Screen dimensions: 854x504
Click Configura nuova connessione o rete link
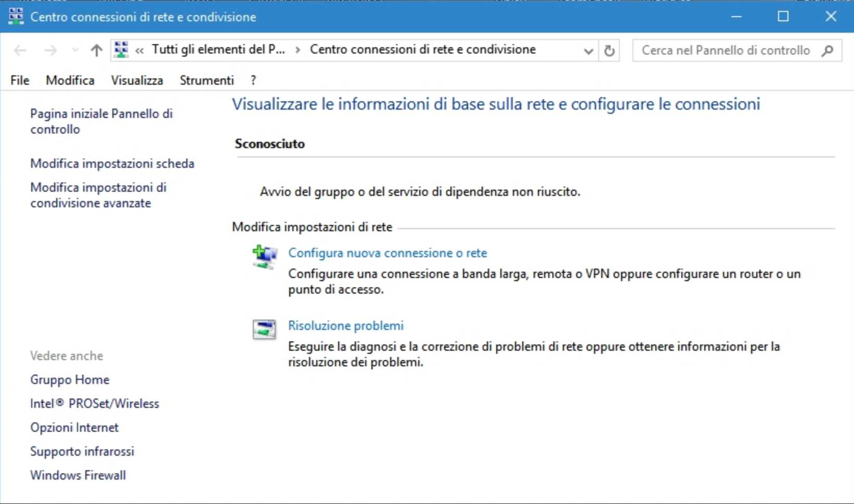(x=387, y=253)
